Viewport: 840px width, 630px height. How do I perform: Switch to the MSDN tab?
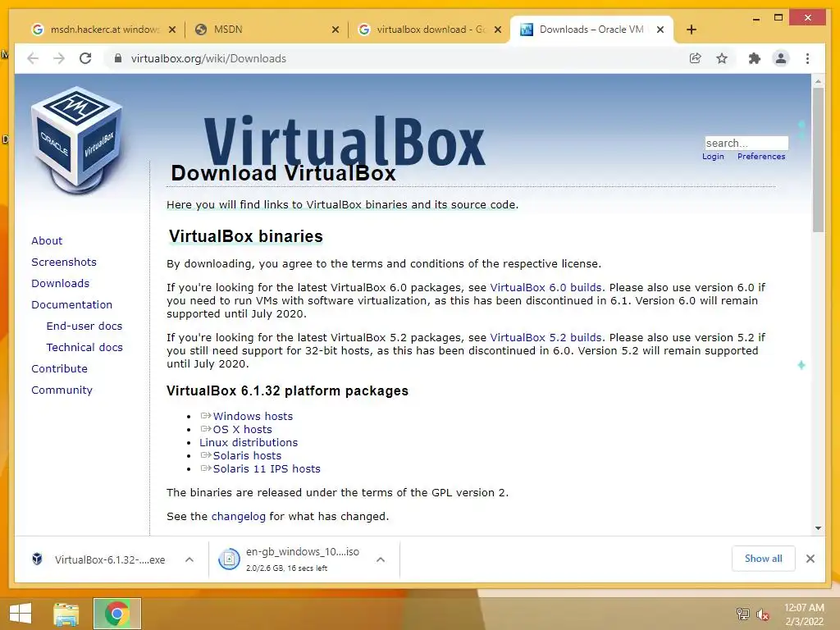(x=267, y=30)
